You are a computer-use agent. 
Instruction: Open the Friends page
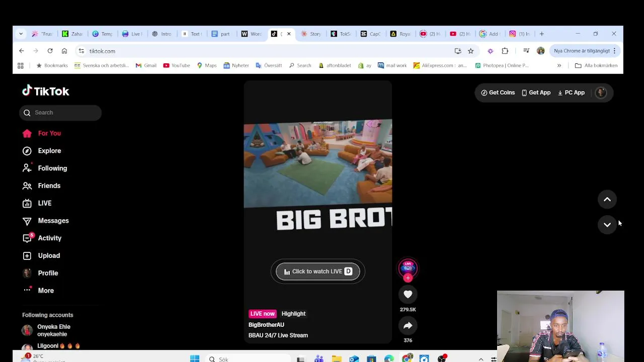pyautogui.click(x=41, y=186)
